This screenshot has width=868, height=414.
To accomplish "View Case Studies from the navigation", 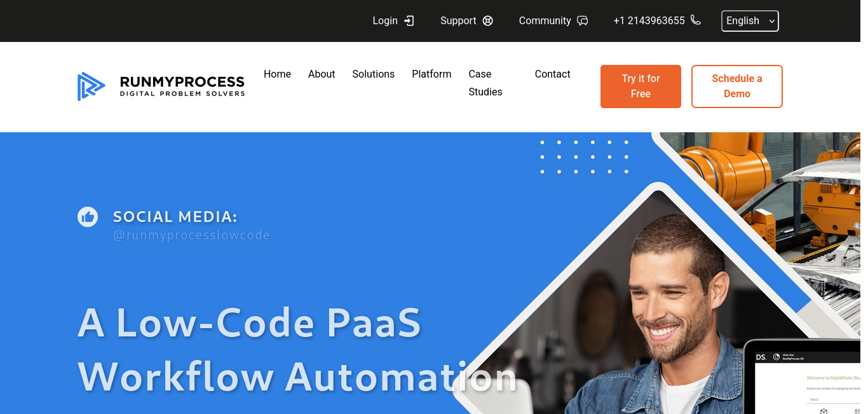I will point(485,83).
